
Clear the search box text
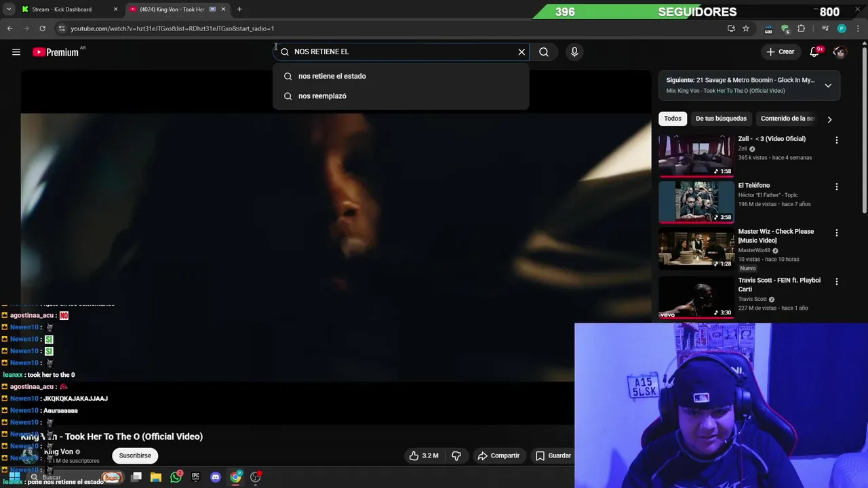pos(521,52)
